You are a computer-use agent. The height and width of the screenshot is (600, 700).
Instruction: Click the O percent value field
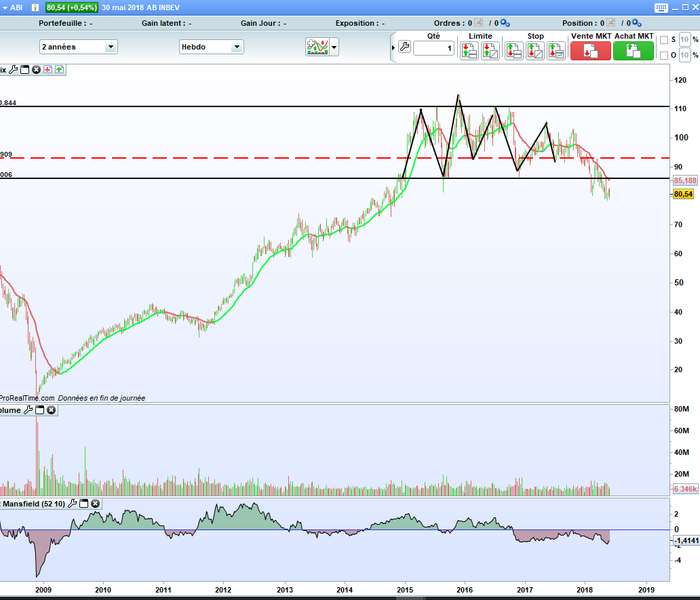(x=684, y=56)
